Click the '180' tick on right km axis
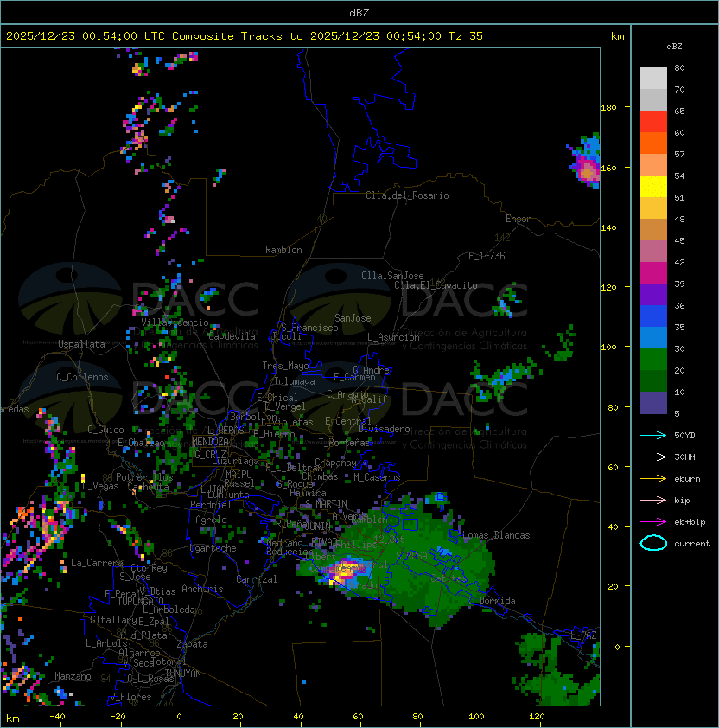Image resolution: width=719 pixels, height=728 pixels. 608,108
